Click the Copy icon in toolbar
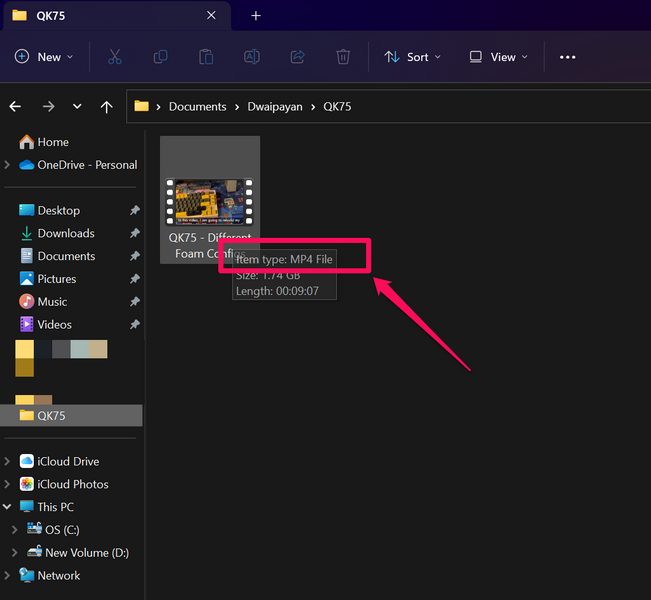Screen dimensions: 651x600 pos(160,57)
